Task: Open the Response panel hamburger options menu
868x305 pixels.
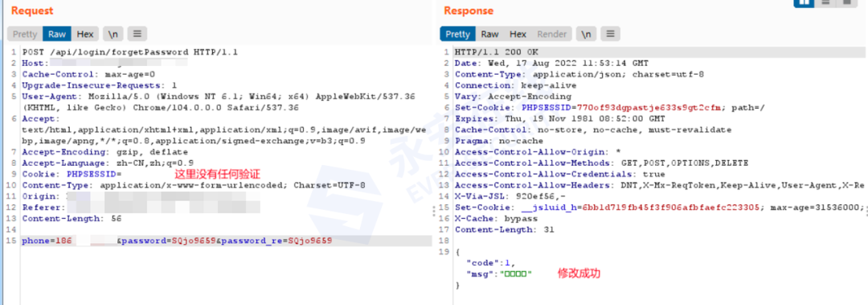Action: coord(611,34)
